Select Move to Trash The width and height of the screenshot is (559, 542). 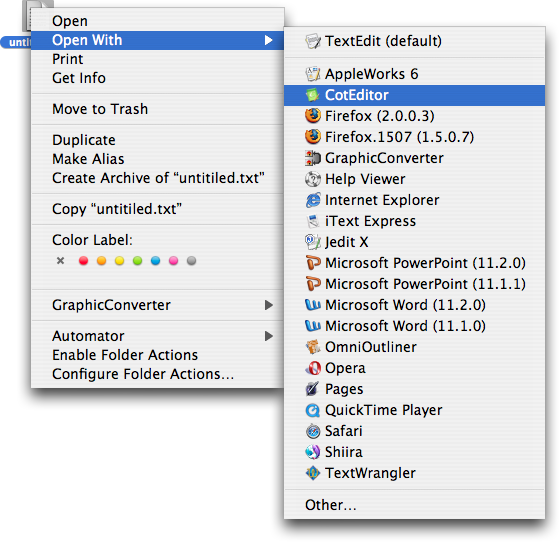[157, 109]
